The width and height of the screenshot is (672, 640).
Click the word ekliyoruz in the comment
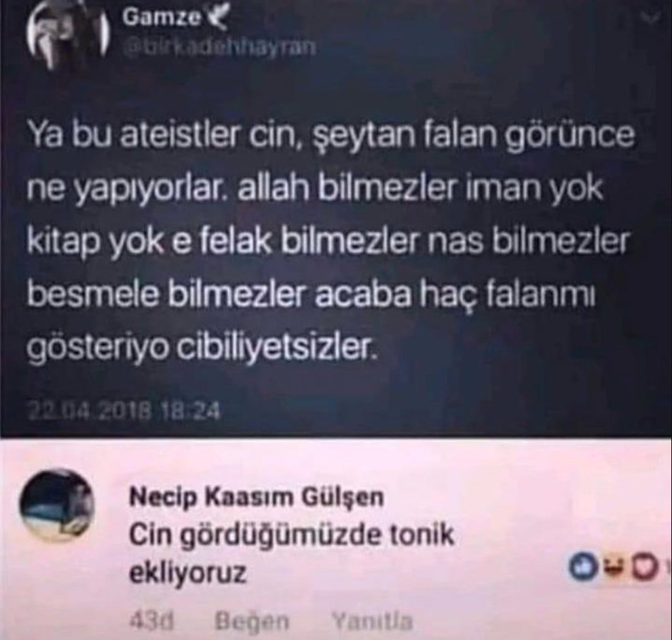(188, 573)
